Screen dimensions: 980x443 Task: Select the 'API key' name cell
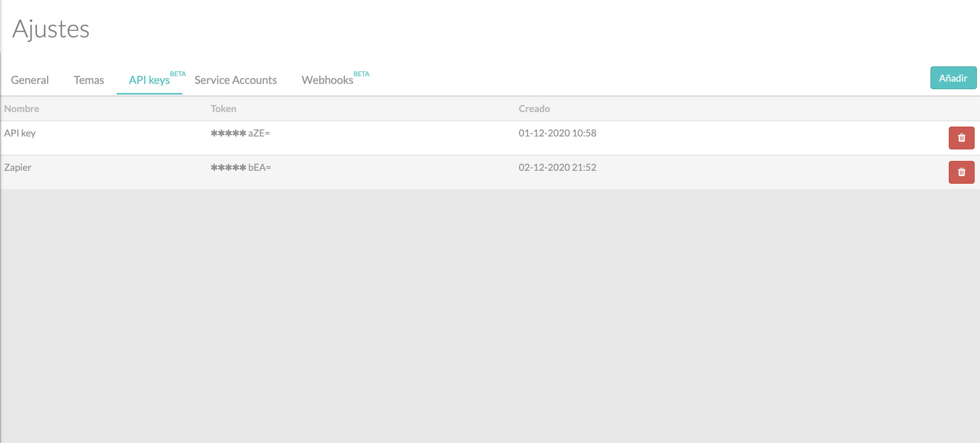pos(20,133)
